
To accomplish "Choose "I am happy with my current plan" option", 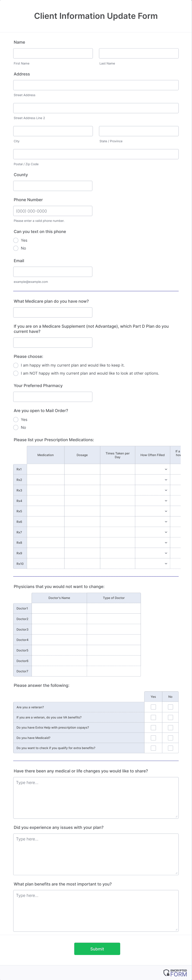I will point(16,365).
